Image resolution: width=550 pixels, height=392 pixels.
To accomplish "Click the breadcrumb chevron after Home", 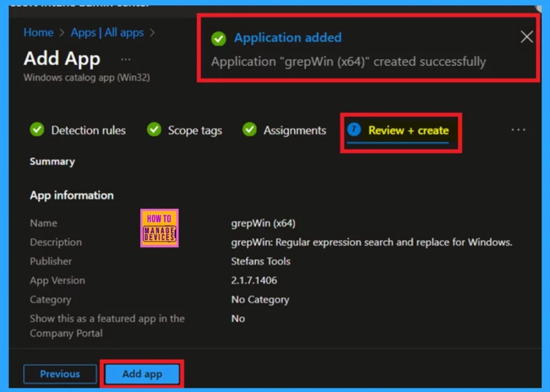I will click(62, 33).
